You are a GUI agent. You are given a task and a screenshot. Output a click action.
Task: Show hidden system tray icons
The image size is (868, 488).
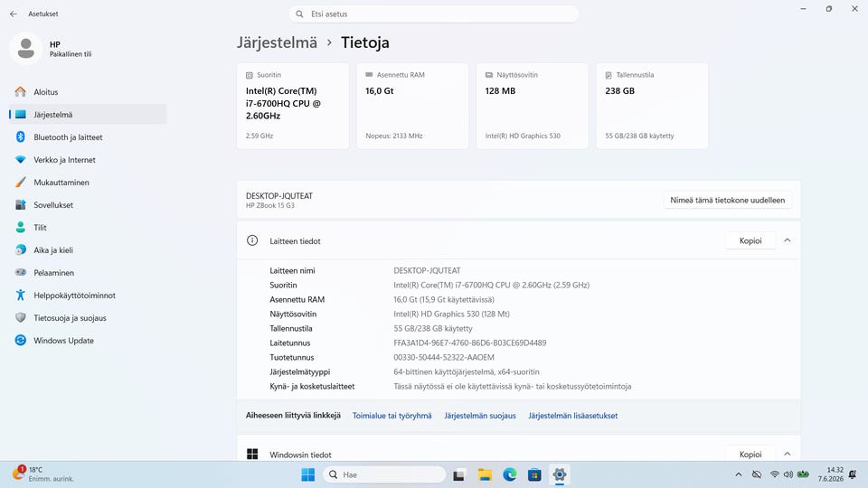(739, 474)
